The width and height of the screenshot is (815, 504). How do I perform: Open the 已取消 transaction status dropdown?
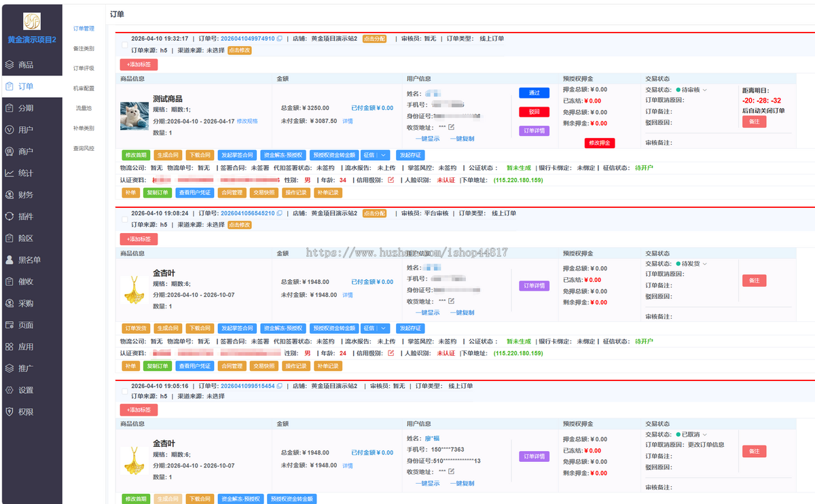pos(691,435)
